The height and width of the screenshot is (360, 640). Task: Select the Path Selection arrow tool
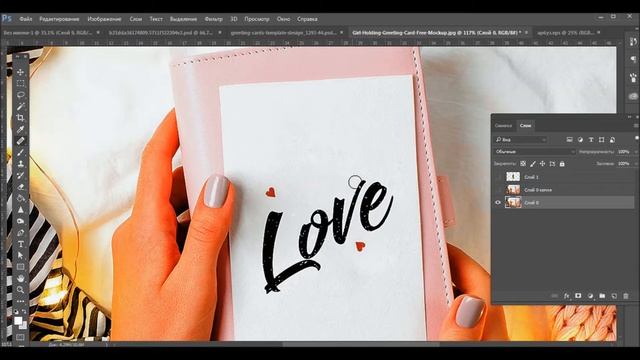click(20, 256)
